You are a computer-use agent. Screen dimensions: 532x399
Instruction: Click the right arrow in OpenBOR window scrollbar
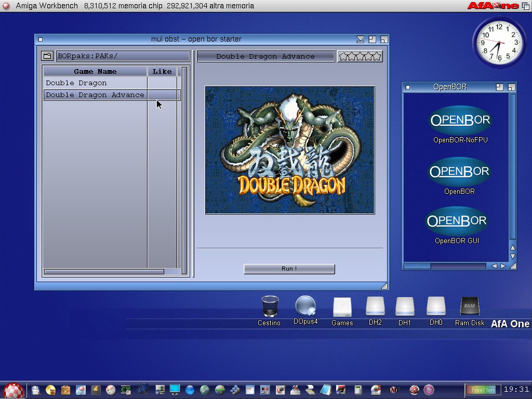click(x=502, y=266)
